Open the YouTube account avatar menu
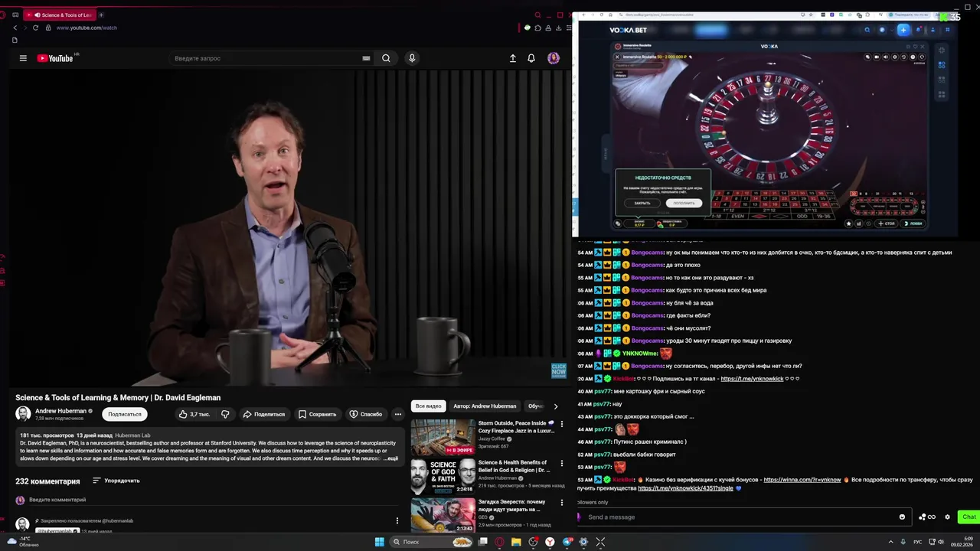Screen dimensions: 980x551 click(x=554, y=58)
